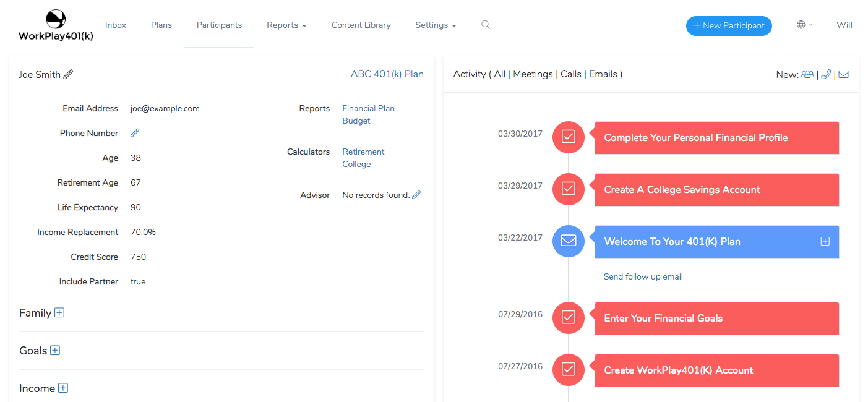Click the WorkPlay401(k) logo

56,26
